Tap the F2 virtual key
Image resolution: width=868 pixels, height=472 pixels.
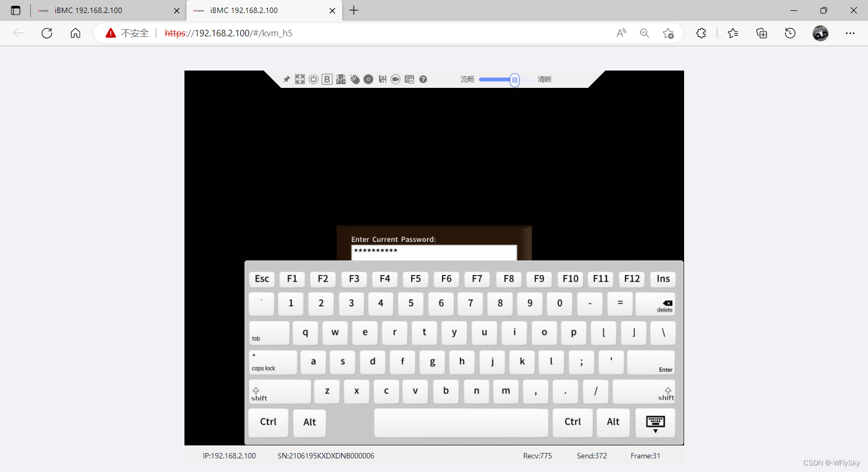[x=323, y=279]
